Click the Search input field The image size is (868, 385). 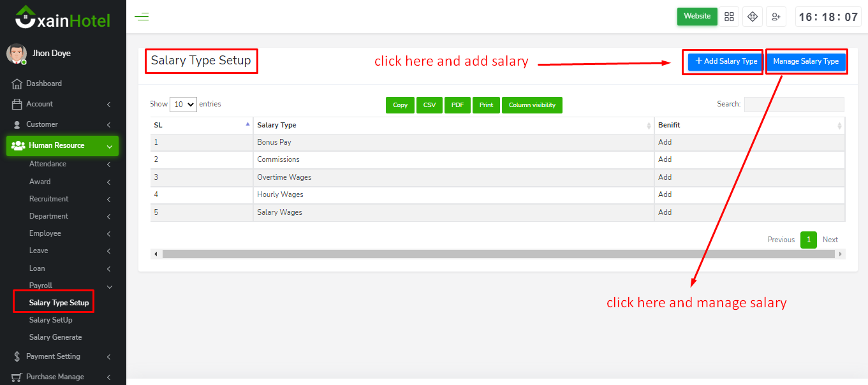click(793, 105)
